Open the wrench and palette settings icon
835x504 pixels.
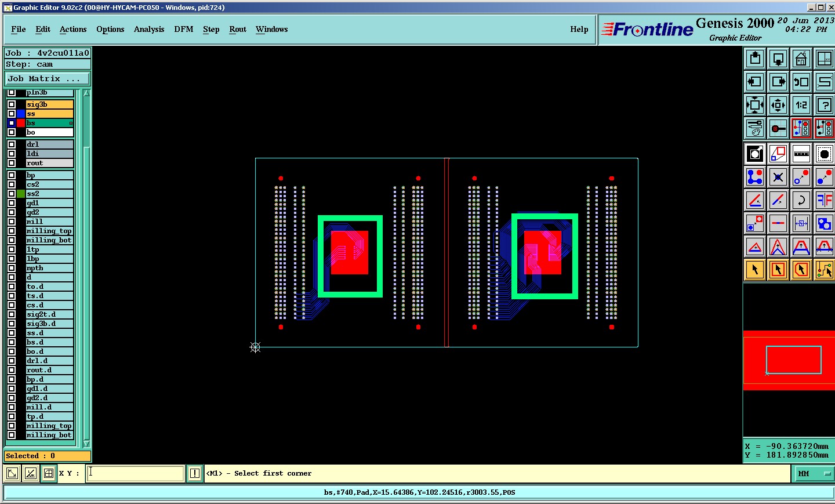point(755,128)
